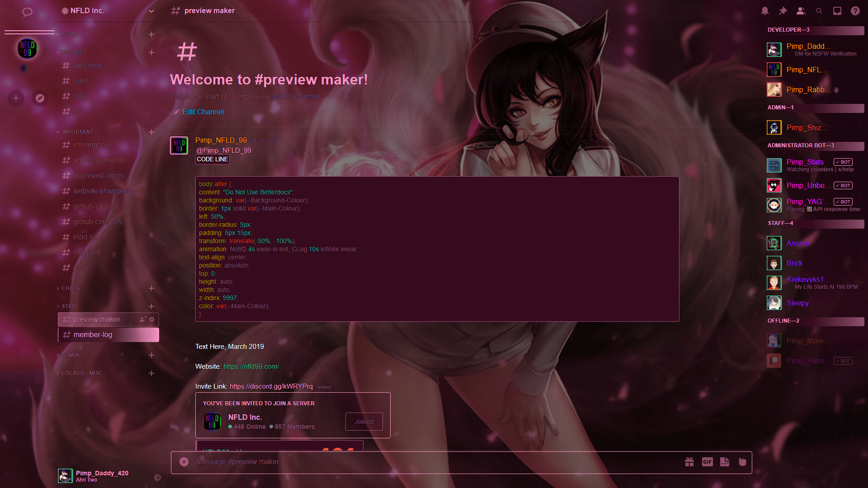868x488 pixels.
Task: Click the search magnifier icon
Action: click(x=819, y=11)
